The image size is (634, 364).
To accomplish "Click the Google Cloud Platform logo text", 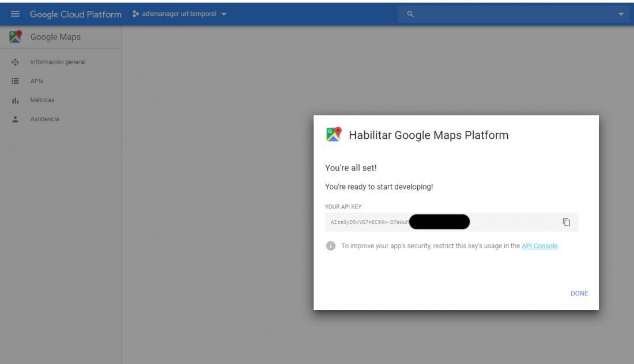I will (76, 14).
